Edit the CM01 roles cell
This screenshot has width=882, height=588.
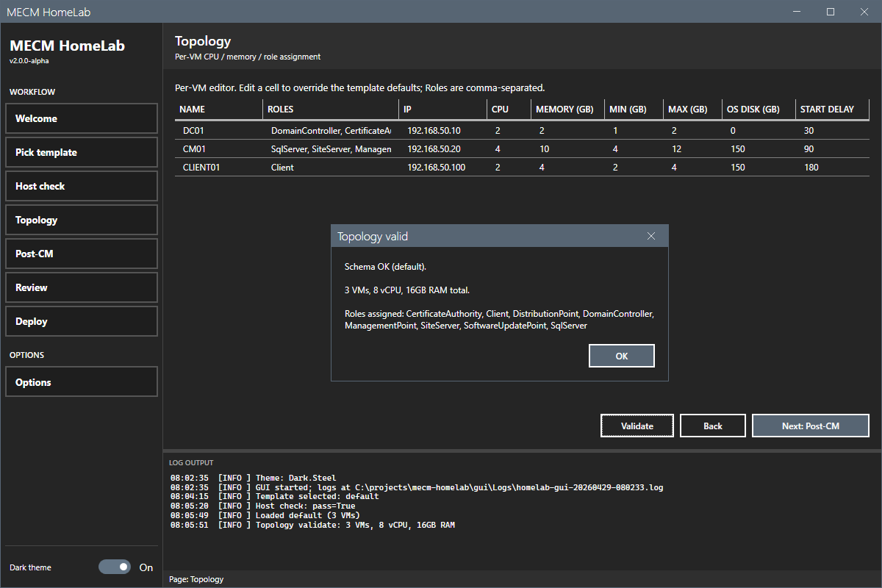331,149
